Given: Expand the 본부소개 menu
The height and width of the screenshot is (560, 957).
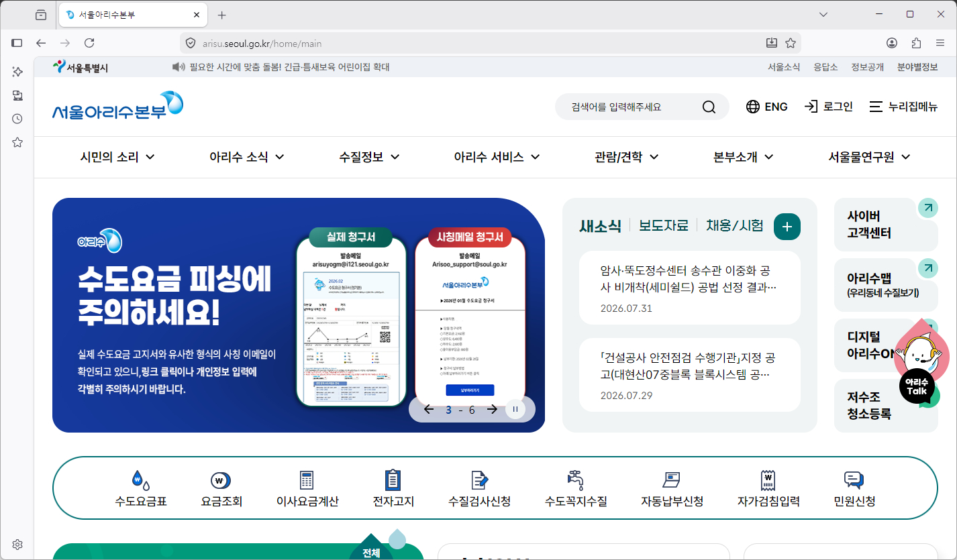Looking at the screenshot, I should tap(744, 157).
